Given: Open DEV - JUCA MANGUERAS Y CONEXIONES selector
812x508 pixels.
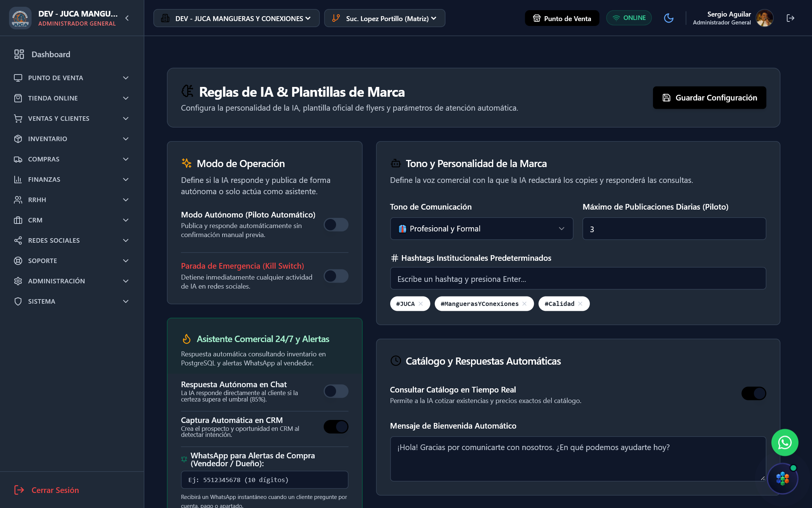Looking at the screenshot, I should click(236, 18).
